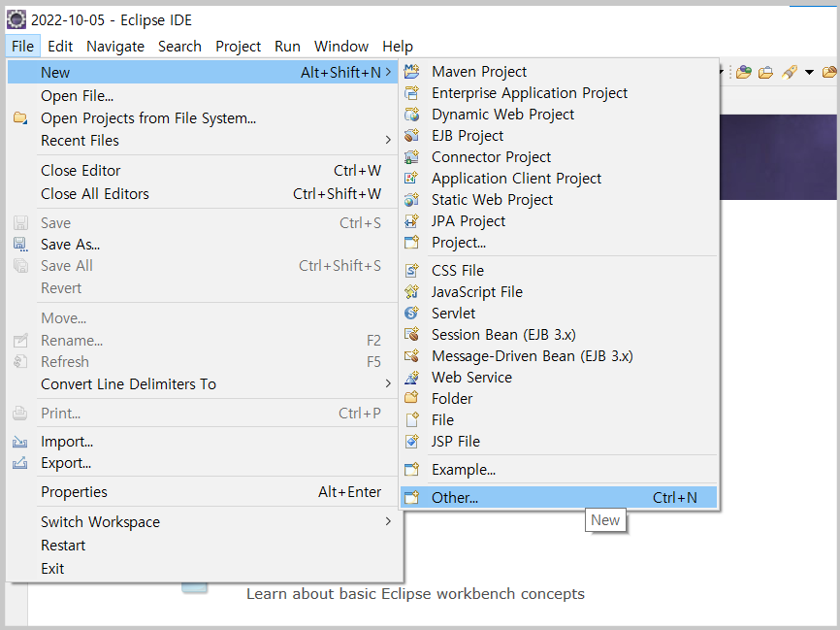The image size is (840, 630).
Task: Click the new Folder icon
Action: point(411,398)
